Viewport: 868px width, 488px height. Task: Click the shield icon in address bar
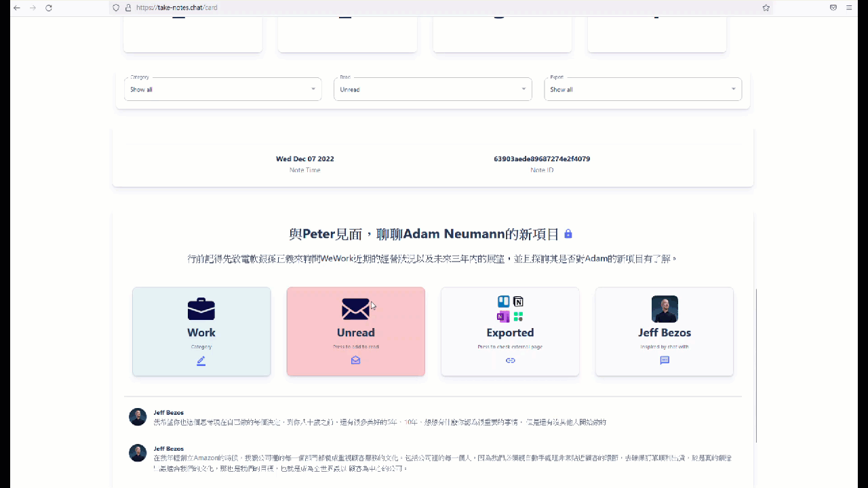pyautogui.click(x=116, y=7)
